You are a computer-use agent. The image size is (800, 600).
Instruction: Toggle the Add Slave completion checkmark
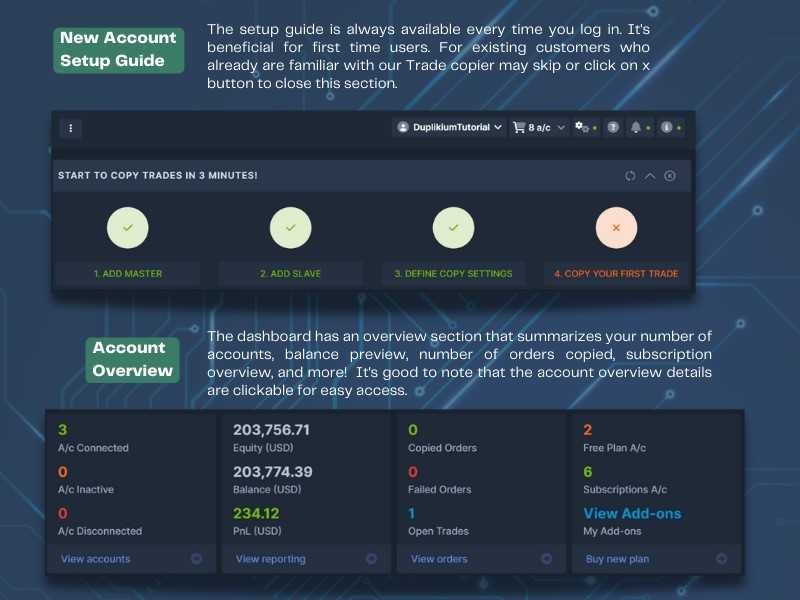291,228
